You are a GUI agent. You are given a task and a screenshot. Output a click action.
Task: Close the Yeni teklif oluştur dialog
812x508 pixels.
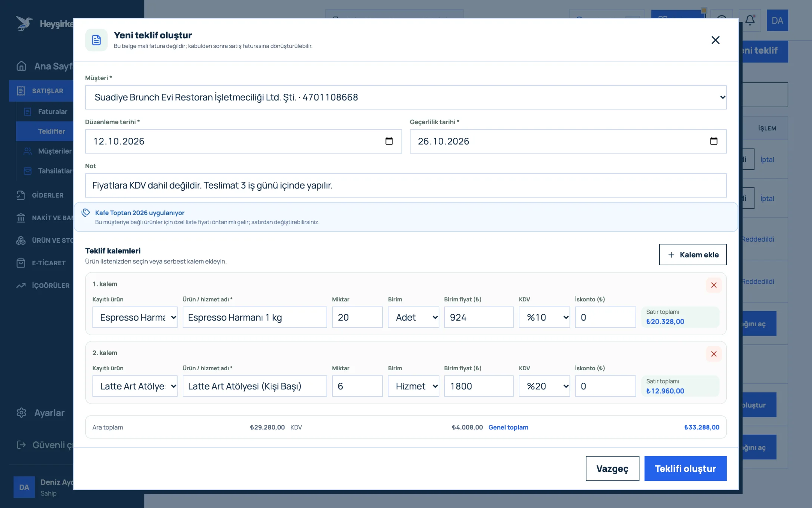(715, 40)
